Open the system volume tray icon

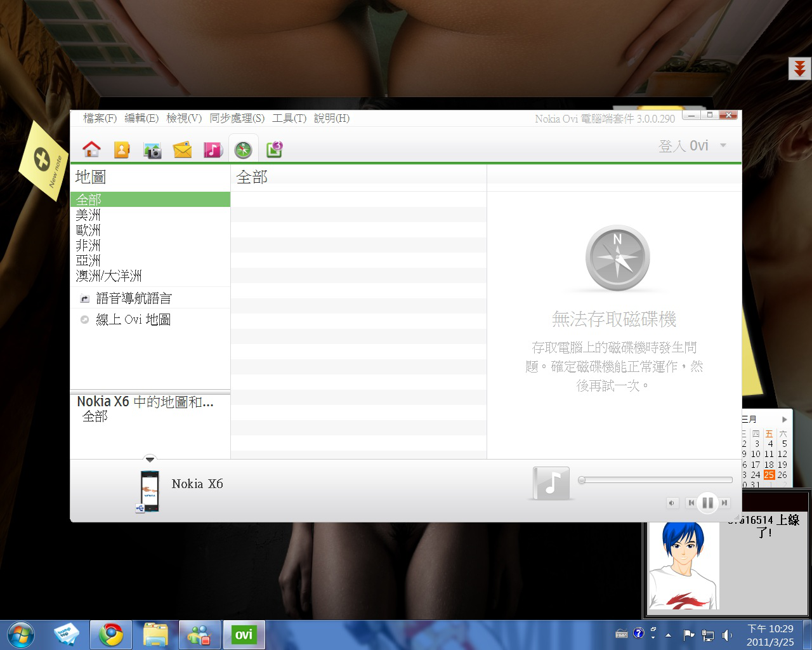pyautogui.click(x=727, y=635)
